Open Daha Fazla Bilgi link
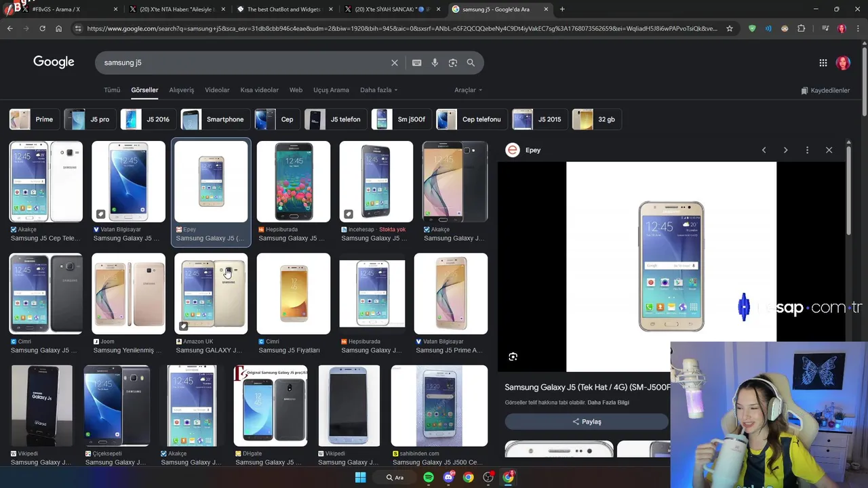Viewport: 868px width, 488px height. (608, 403)
